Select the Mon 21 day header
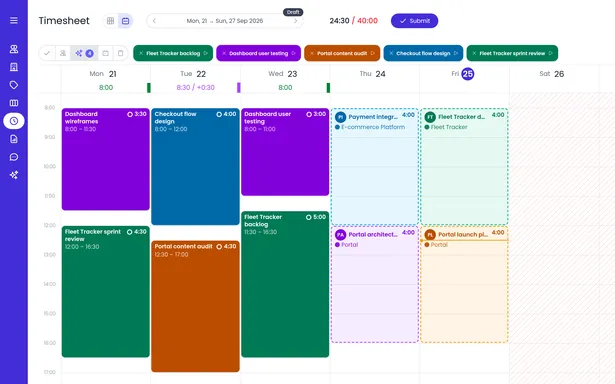The width and height of the screenshot is (615, 384). click(103, 74)
